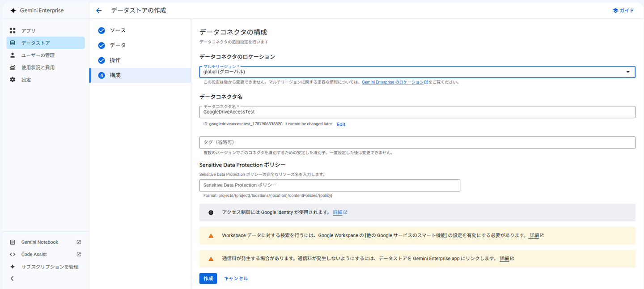Open ユーザーの管理 in the sidebar
This screenshot has height=289, width=644.
click(x=46, y=55)
